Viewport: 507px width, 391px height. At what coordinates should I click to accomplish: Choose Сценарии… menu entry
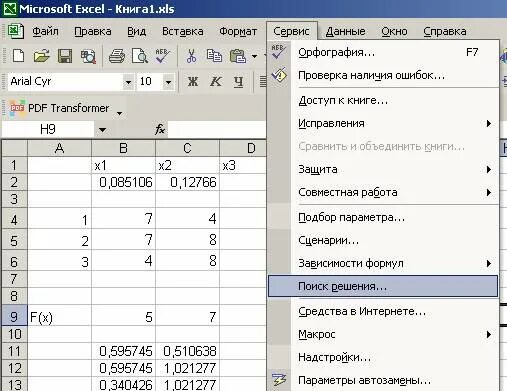[383, 240]
